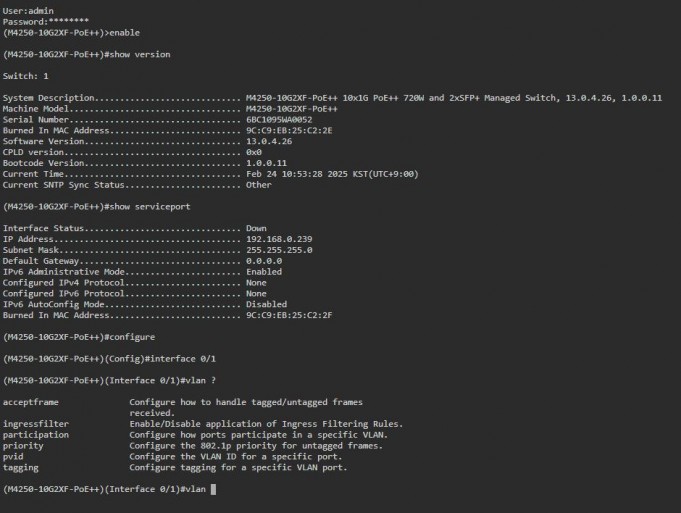Click Configured IPv6 Protocol value 'None'
681x513 pixels.
[256, 293]
